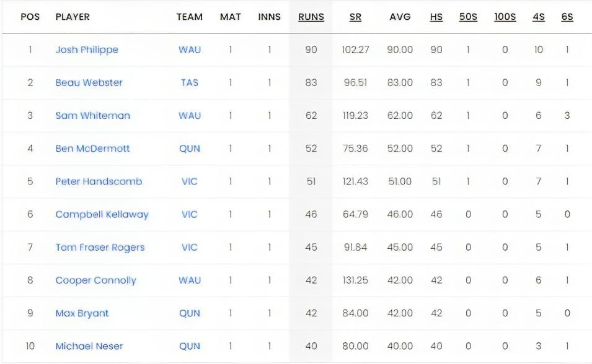Sort by 100S column header
The height and width of the screenshot is (364, 592).
505,17
